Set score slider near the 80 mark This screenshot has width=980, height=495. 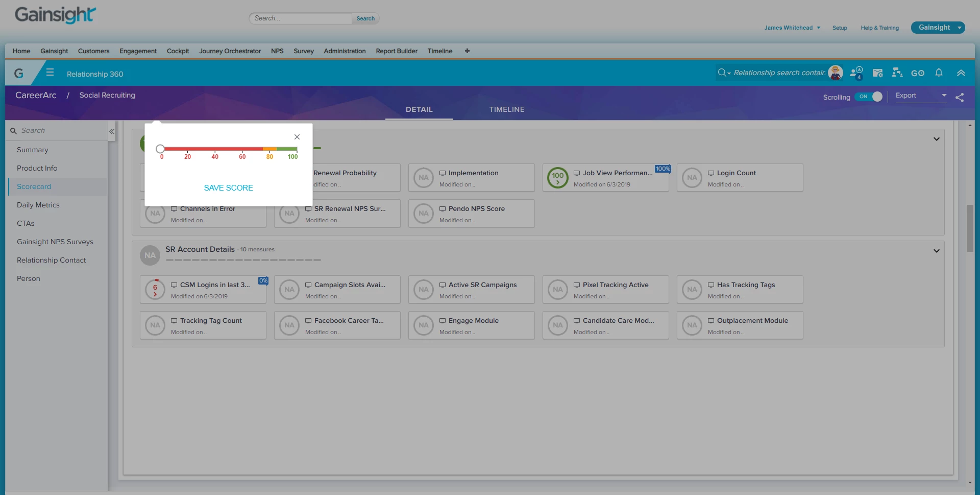coord(269,149)
